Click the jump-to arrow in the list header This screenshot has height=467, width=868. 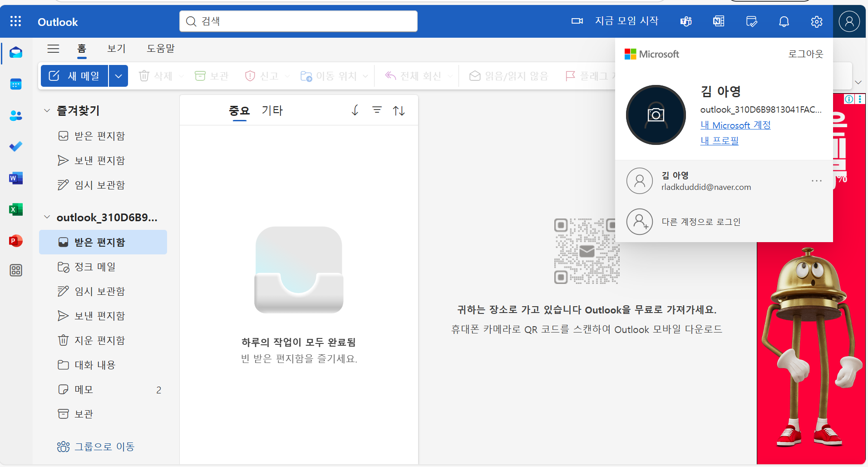355,110
